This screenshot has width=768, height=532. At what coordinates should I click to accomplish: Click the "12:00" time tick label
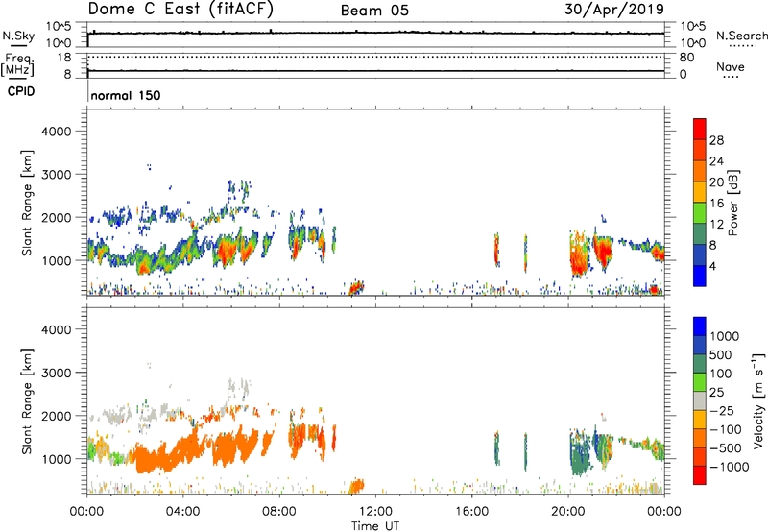375,512
